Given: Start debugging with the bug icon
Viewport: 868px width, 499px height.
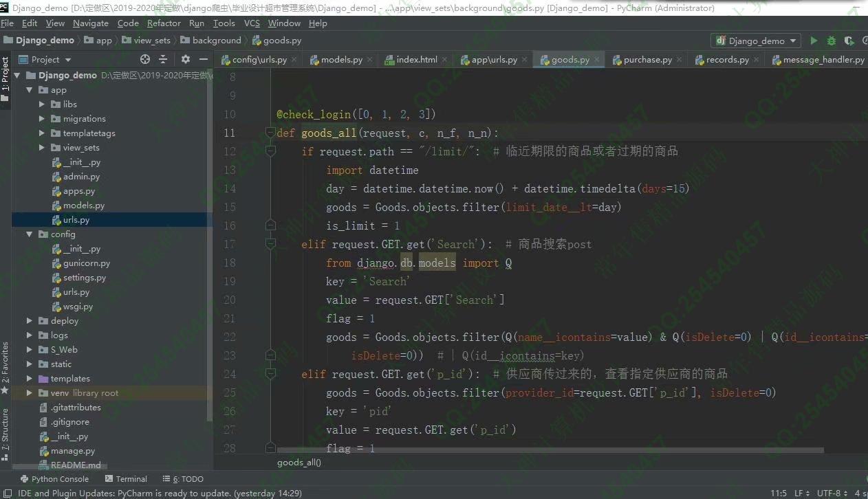Looking at the screenshot, I should click(x=832, y=41).
